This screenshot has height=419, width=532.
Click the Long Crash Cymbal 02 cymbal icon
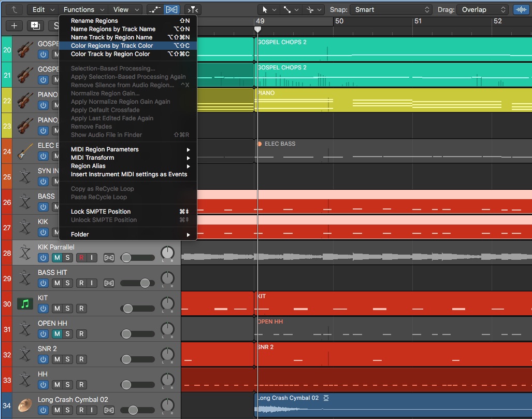point(25,405)
